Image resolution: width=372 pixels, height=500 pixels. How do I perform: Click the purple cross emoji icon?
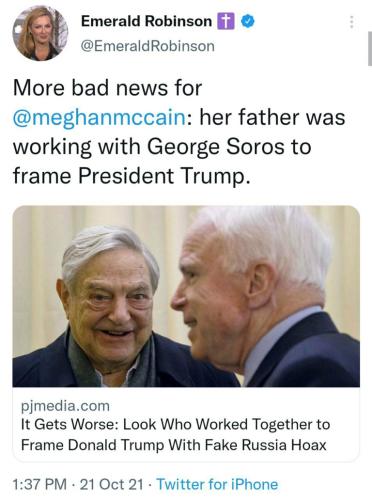[x=226, y=22]
